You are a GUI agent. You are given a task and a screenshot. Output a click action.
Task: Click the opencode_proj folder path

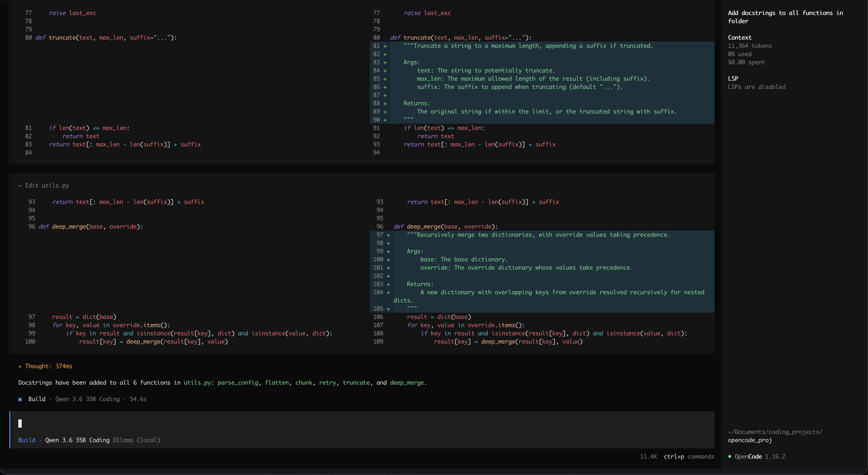coord(750,440)
